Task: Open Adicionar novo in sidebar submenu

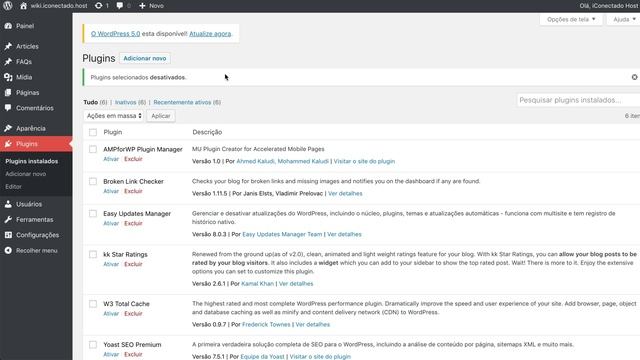Action: (25, 174)
